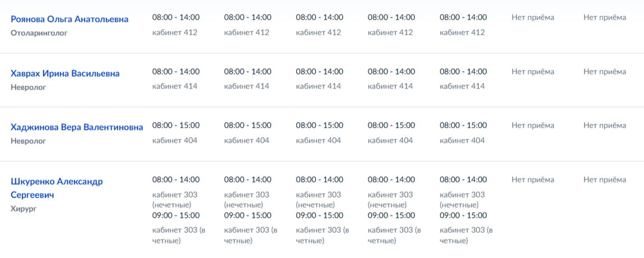Click Роянова's first Нет приёма cell
This screenshot has height=258, width=644.
pos(533,17)
